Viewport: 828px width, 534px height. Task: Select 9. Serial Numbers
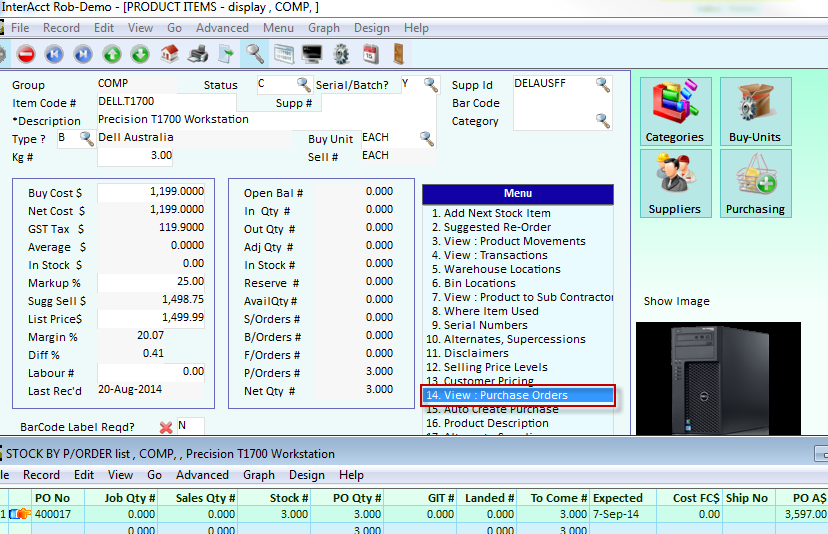tap(479, 325)
